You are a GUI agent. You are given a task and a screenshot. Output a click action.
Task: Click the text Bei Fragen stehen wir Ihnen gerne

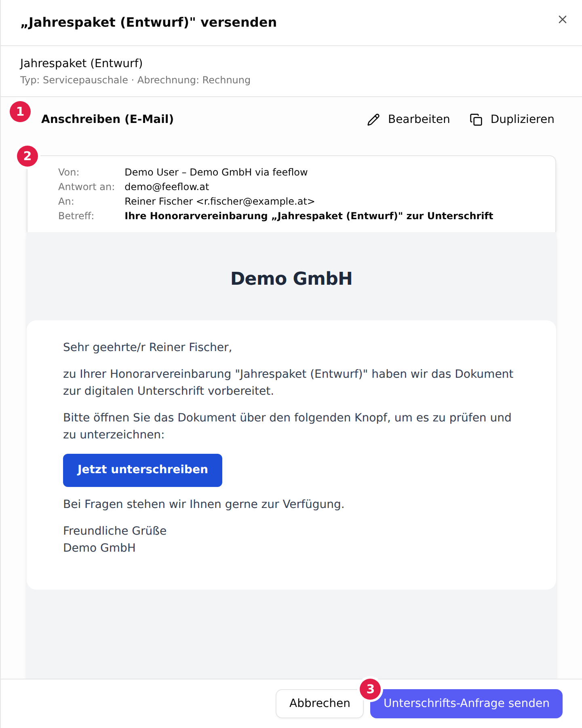point(204,504)
